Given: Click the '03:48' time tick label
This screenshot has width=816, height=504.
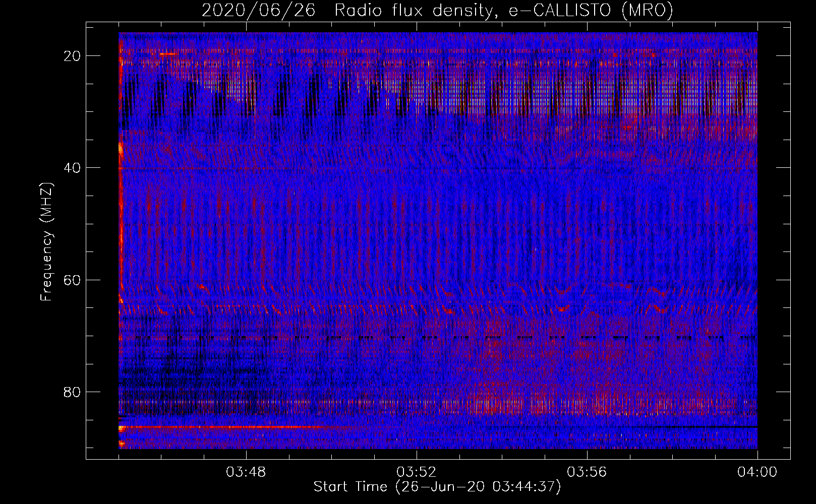Looking at the screenshot, I should (246, 472).
